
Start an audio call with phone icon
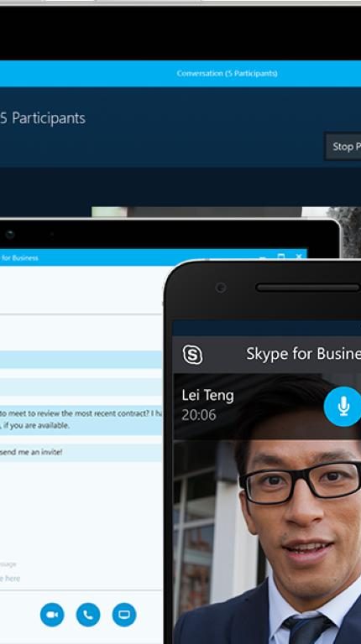point(88,615)
